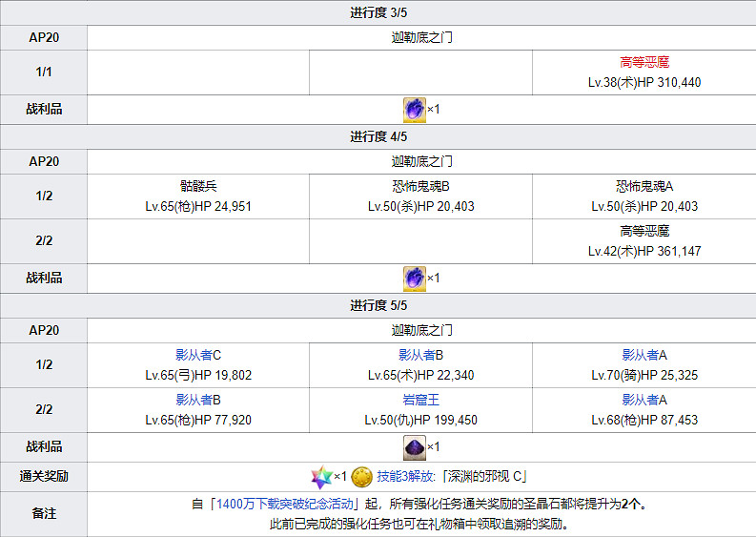Click the 通关奖励 row label
756x537 pixels.
point(44,477)
